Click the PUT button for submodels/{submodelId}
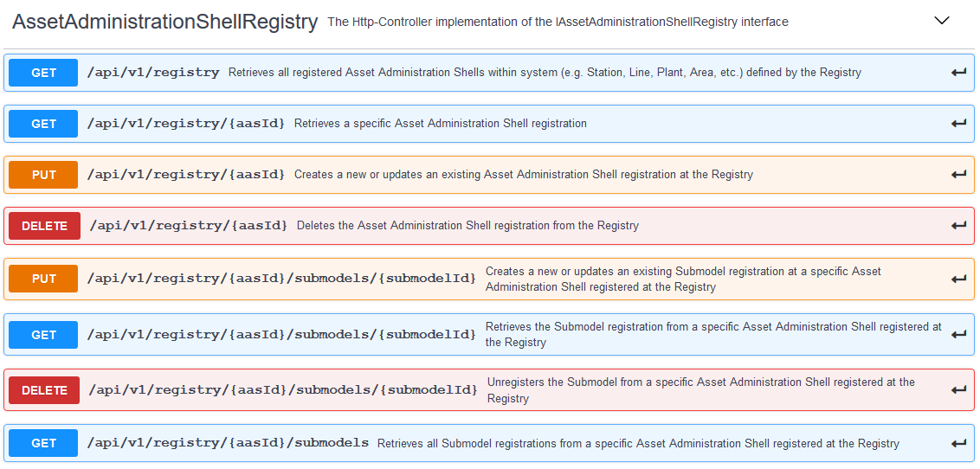The image size is (980, 469). 43,279
